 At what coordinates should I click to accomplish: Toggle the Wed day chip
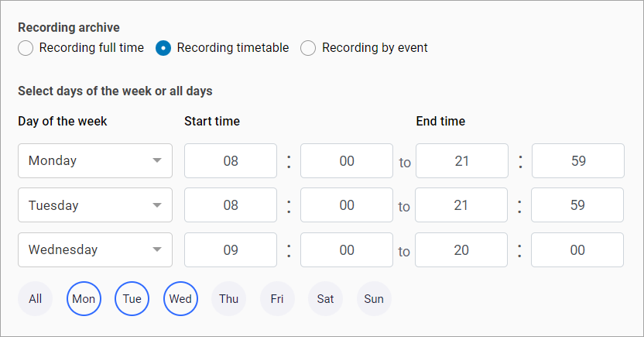pyautogui.click(x=180, y=299)
